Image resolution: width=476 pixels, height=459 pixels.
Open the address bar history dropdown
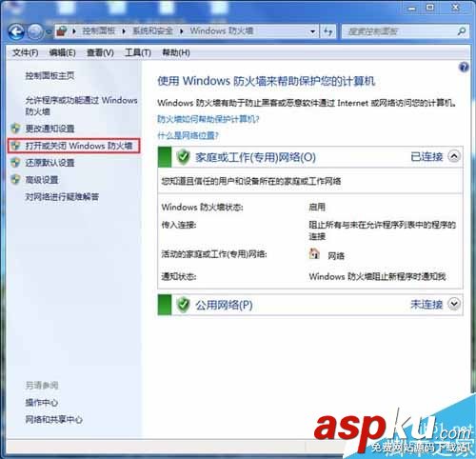point(312,31)
